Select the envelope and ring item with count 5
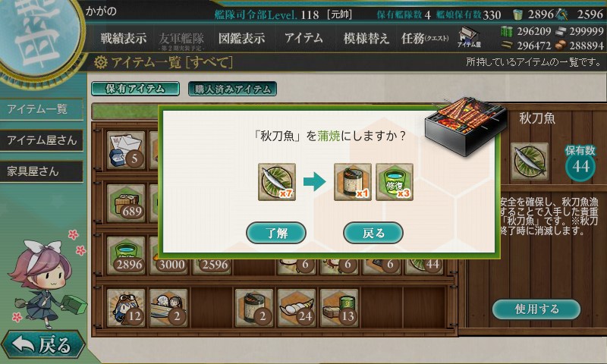 tap(126, 150)
